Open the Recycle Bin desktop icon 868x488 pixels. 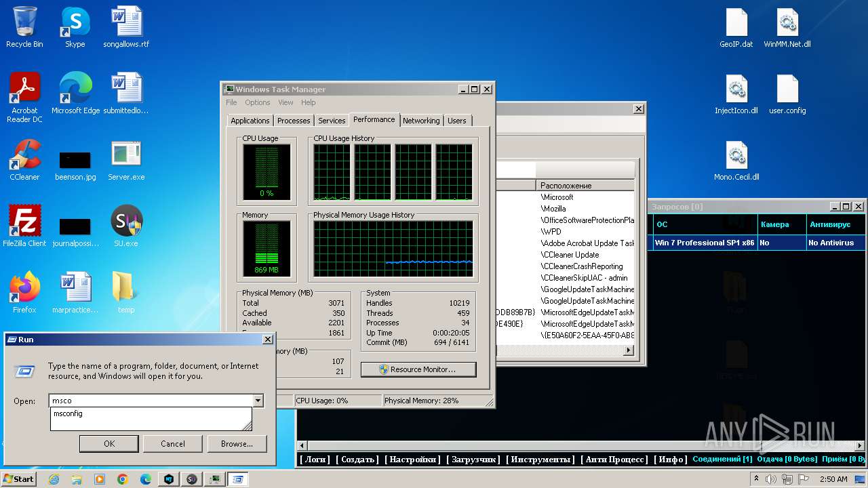[24, 27]
